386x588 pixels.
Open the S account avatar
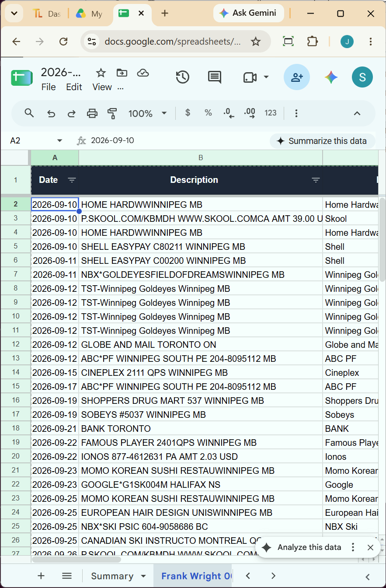coord(362,77)
